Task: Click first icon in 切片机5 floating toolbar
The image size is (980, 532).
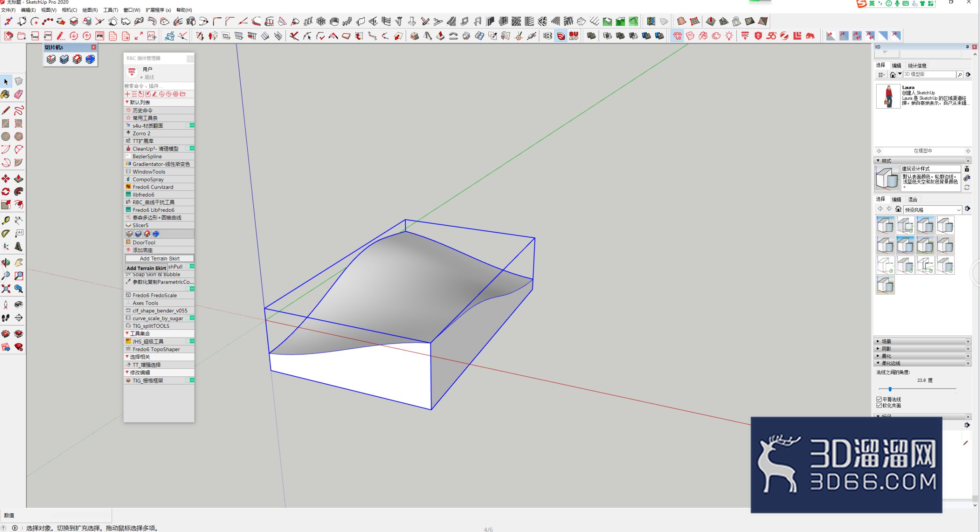Action: [x=51, y=59]
